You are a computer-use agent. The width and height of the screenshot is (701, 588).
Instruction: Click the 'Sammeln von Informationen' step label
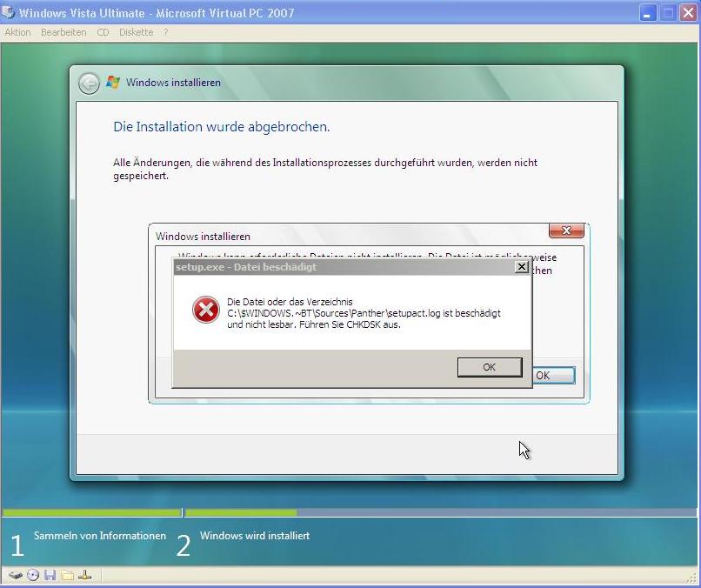coord(100,536)
